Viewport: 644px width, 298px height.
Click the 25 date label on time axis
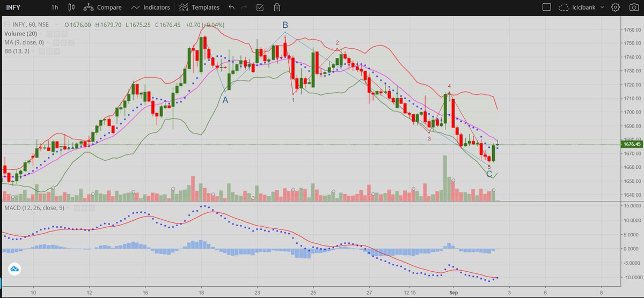314,293
